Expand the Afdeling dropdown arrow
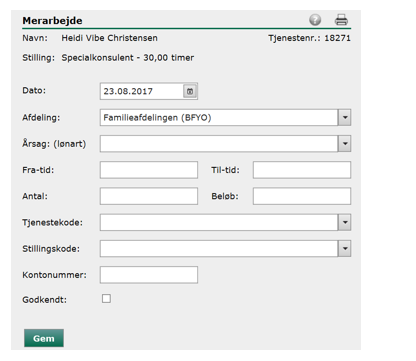The width and height of the screenshot is (416, 361). point(345,117)
